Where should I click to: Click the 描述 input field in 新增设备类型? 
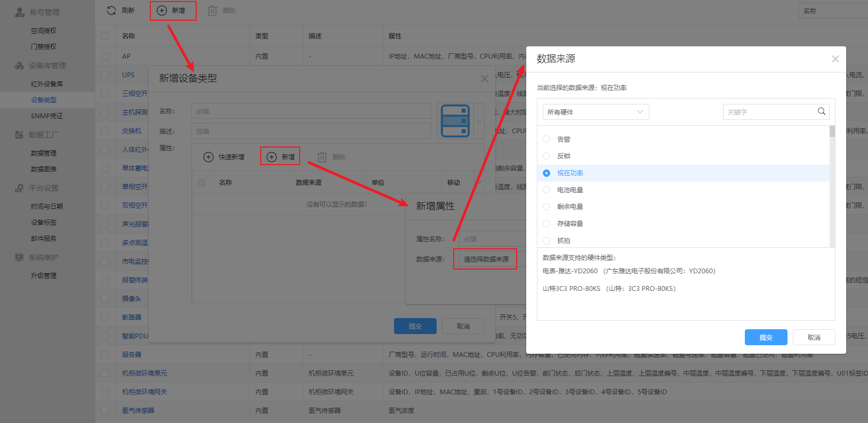[x=311, y=131]
